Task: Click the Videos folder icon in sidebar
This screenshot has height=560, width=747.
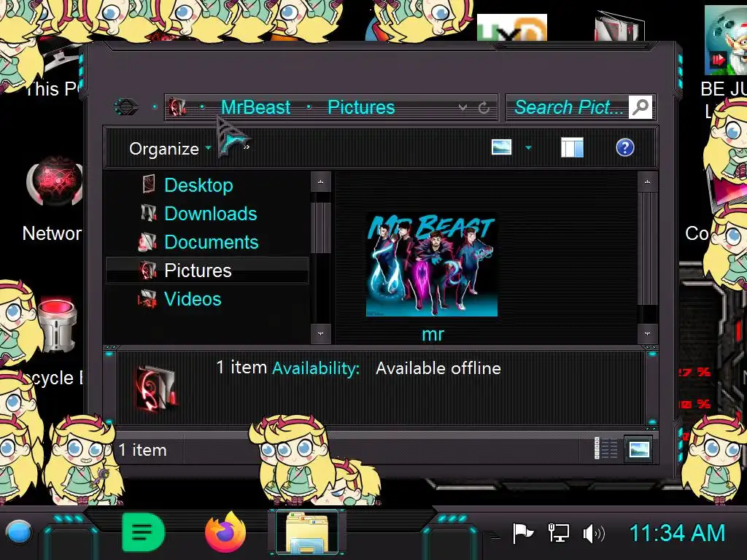Action: coord(147,299)
